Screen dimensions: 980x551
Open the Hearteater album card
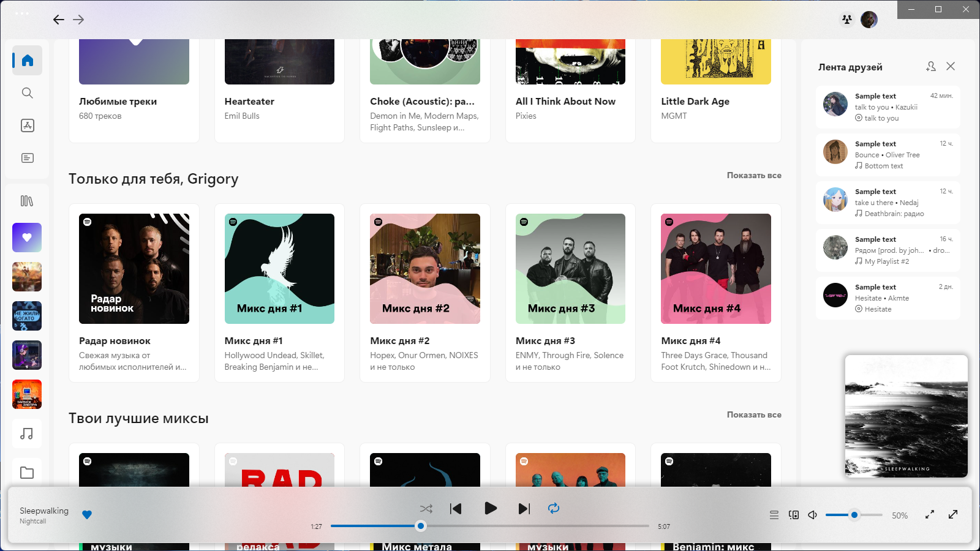[x=279, y=91]
